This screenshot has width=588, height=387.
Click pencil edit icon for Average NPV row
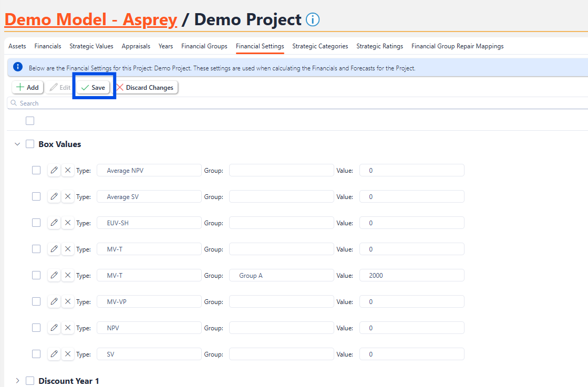tap(54, 170)
